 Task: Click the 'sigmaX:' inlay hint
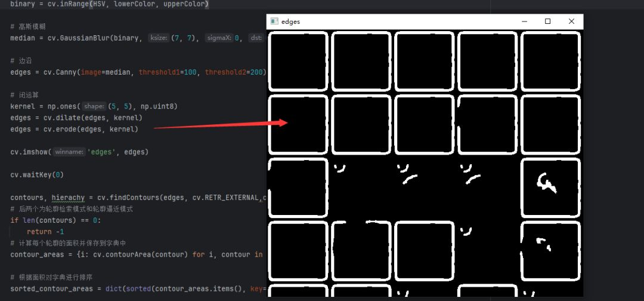tap(219, 38)
